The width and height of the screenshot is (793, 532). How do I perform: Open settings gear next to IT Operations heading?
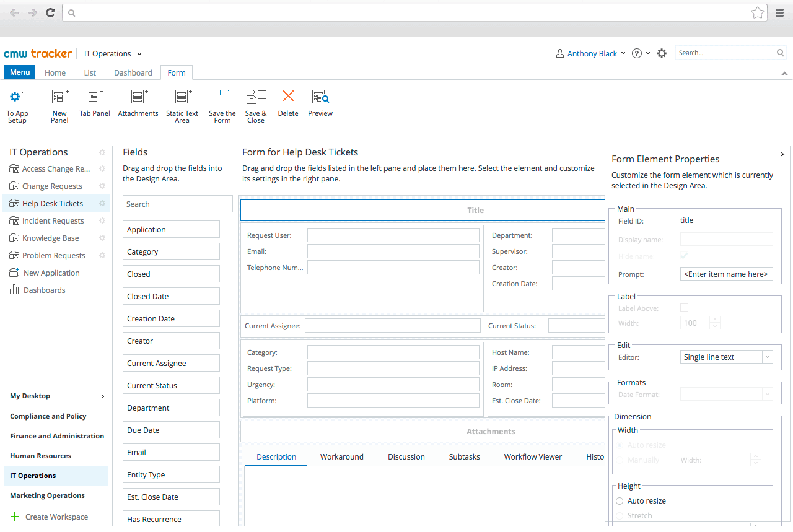102,152
